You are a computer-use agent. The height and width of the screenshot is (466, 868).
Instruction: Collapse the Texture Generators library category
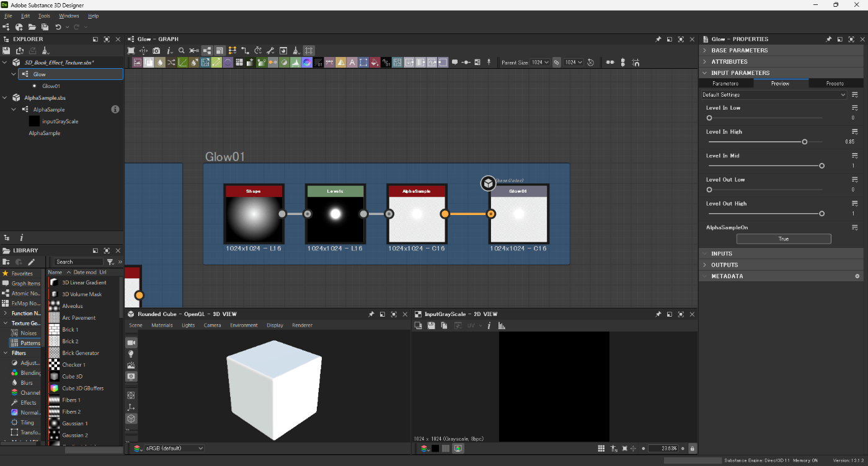[5, 323]
